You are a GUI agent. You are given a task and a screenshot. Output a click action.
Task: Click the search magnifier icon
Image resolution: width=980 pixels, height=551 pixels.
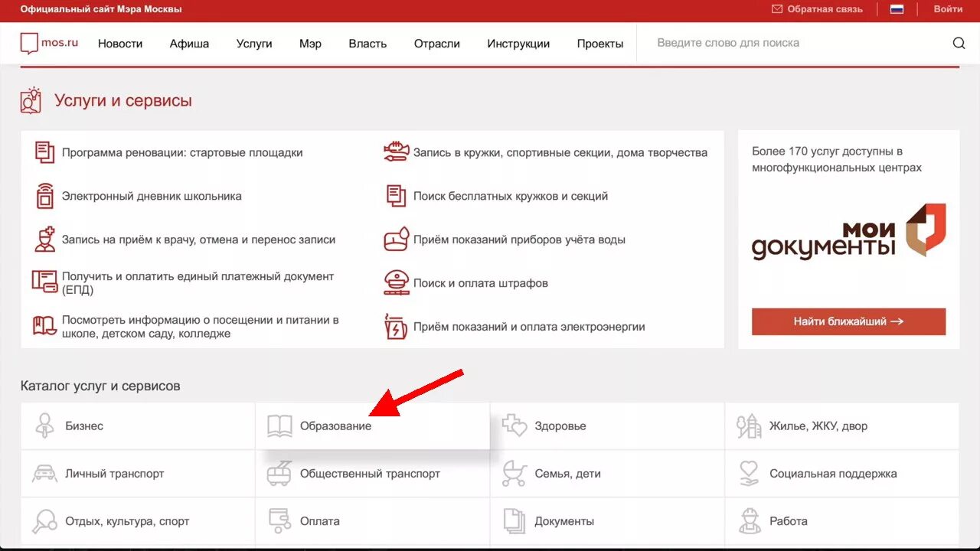[959, 43]
